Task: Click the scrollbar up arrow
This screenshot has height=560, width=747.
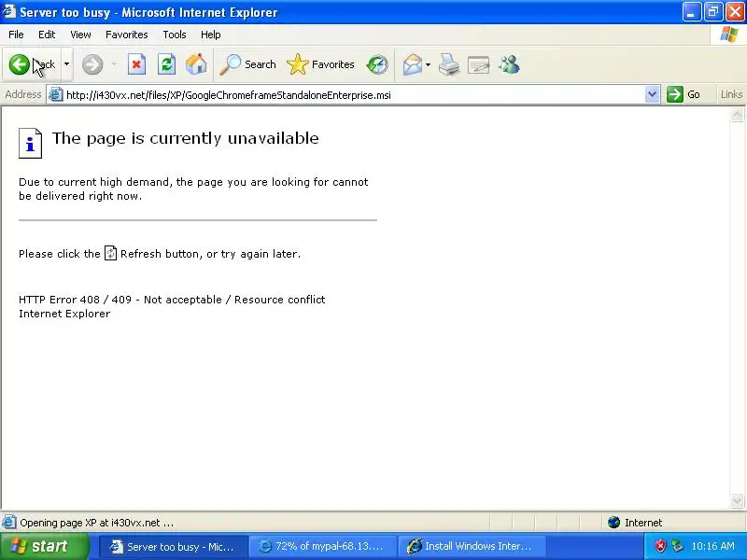Action: 737,115
